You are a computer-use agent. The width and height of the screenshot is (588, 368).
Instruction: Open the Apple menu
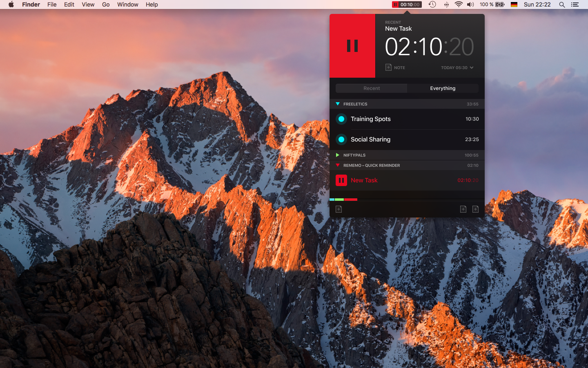click(11, 4)
